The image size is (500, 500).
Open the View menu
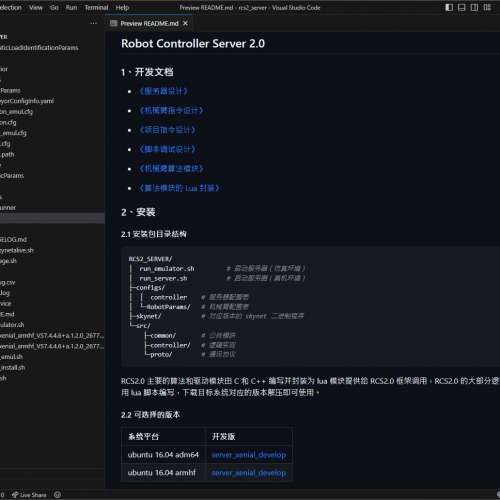pyautogui.click(x=36, y=7)
